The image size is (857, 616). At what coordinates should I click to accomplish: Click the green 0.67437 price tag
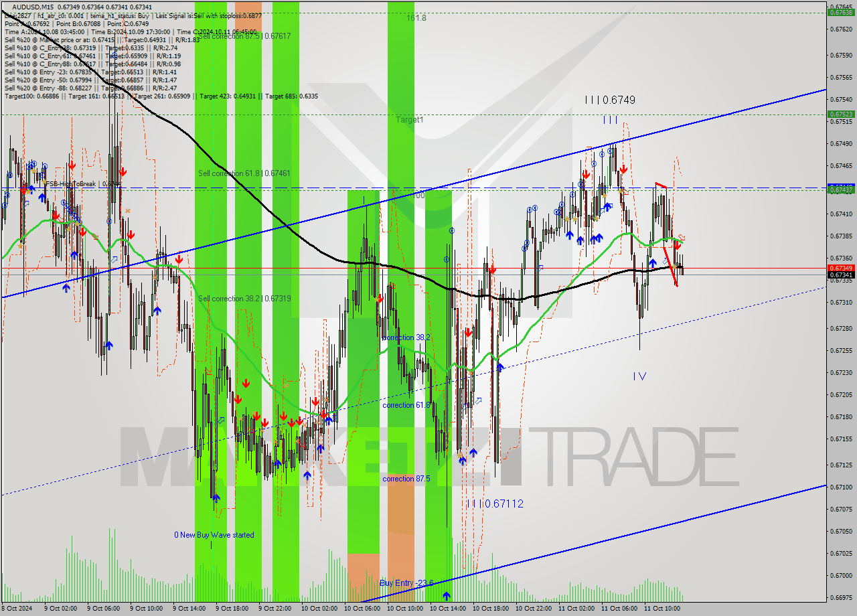pos(841,190)
